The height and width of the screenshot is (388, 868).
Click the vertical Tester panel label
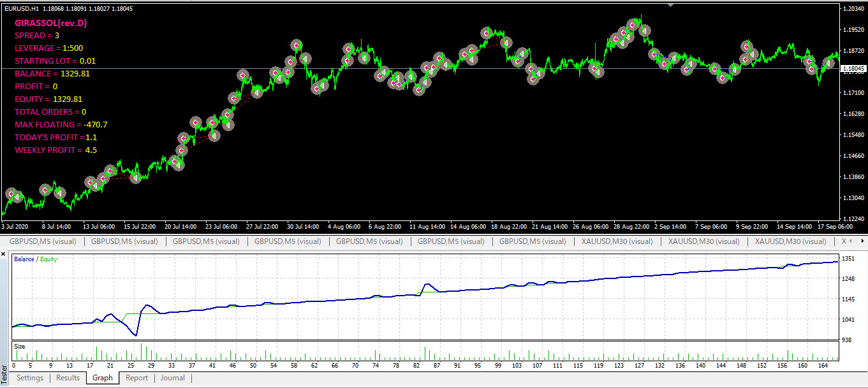pos(4,373)
